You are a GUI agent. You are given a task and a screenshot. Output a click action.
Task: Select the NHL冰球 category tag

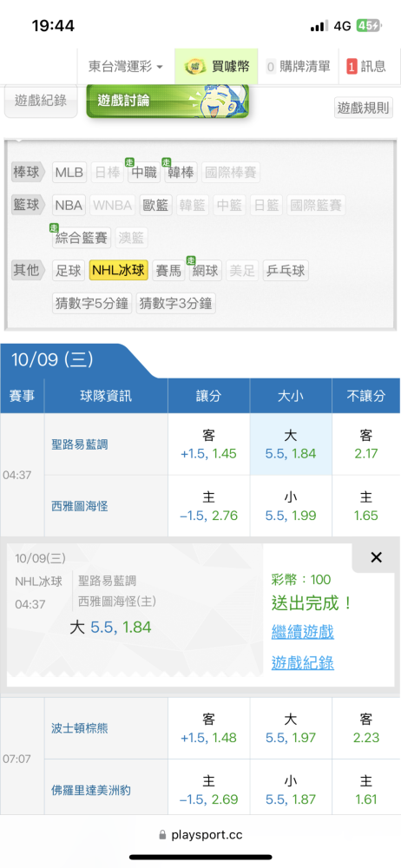point(119,271)
